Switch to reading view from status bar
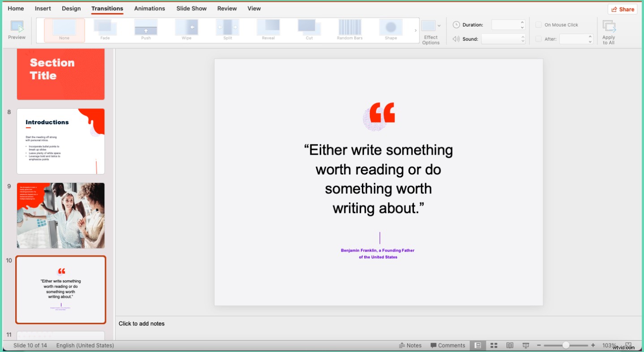Viewport: 644px width, 352px height. (510, 345)
